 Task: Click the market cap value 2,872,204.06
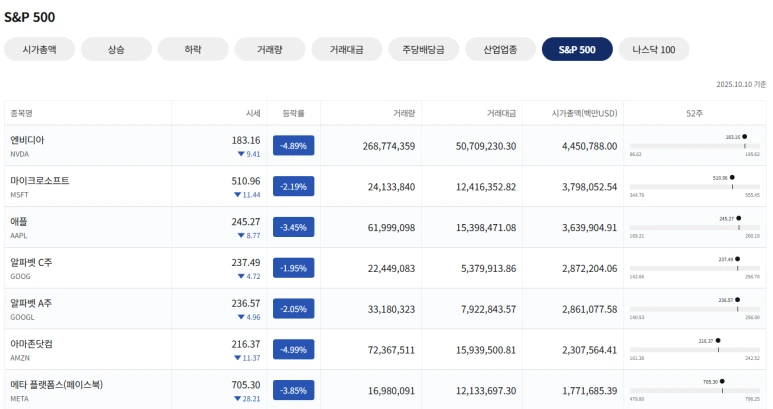(590, 269)
